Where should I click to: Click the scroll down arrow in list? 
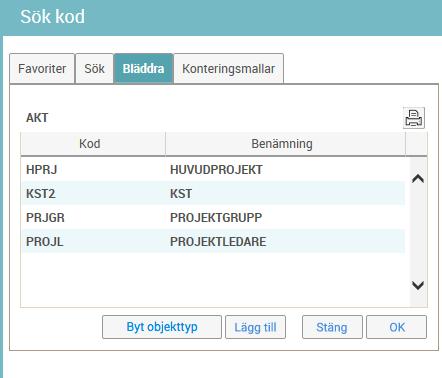(418, 285)
